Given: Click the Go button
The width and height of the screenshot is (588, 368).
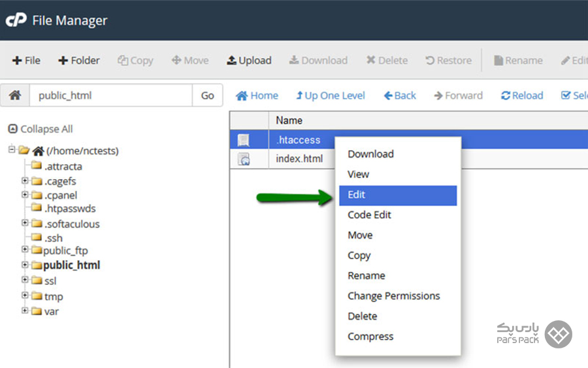Looking at the screenshot, I should click(x=207, y=95).
